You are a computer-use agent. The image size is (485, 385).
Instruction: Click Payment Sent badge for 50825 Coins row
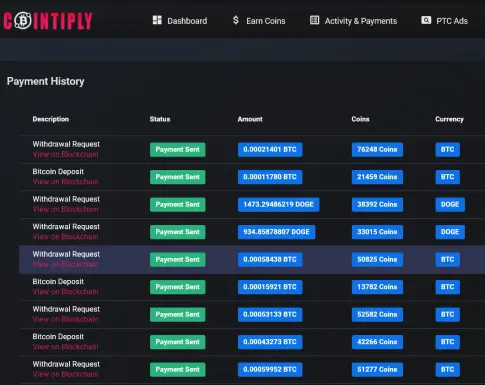click(x=178, y=260)
